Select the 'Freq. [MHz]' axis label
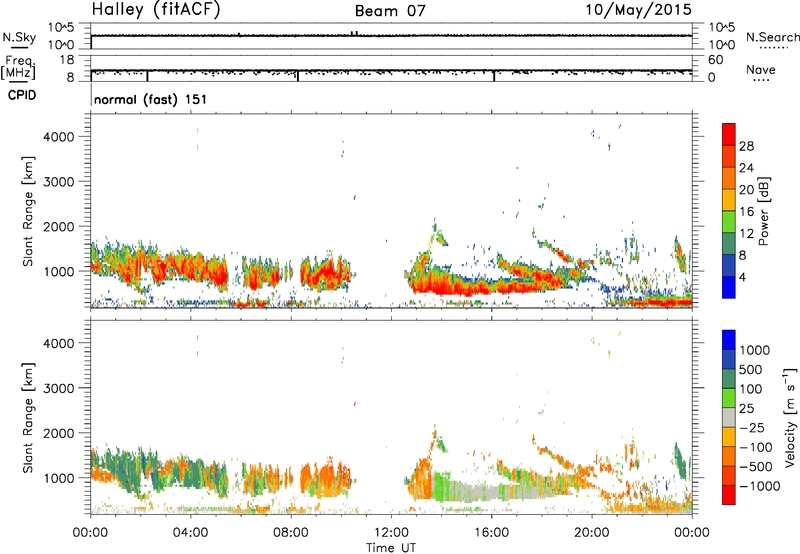Viewport: 800px width, 554px height. [19, 67]
